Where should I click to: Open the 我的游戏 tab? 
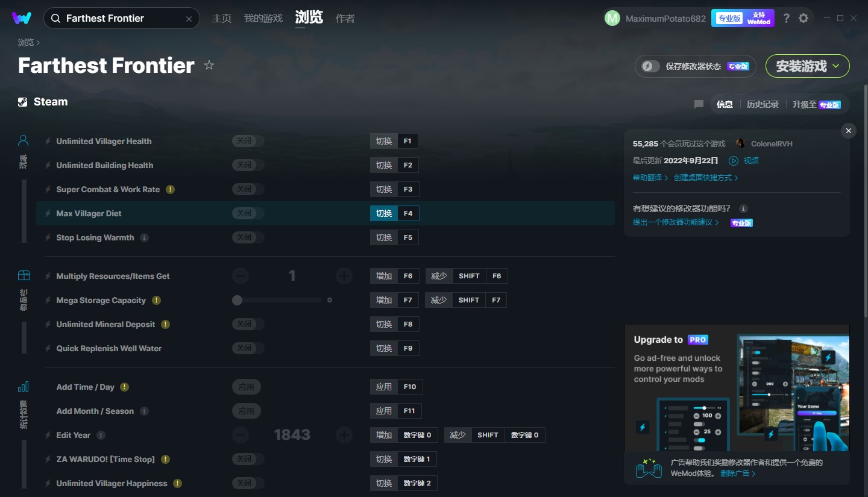(263, 19)
